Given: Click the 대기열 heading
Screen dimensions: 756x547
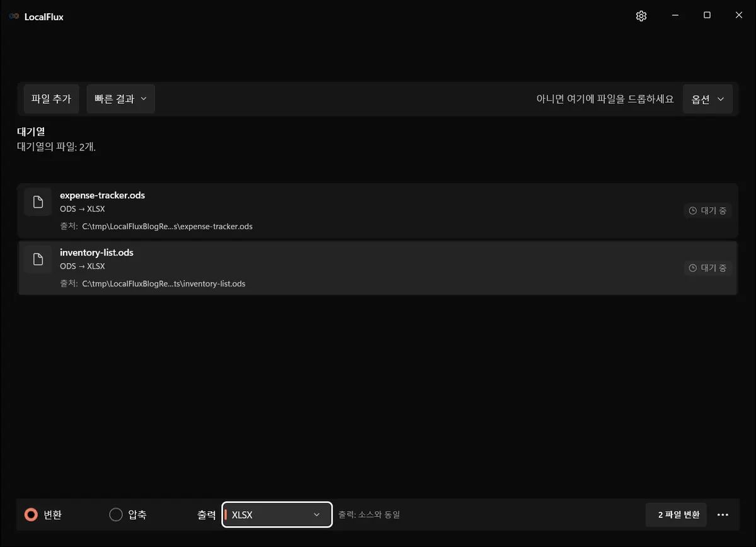Looking at the screenshot, I should pos(31,132).
